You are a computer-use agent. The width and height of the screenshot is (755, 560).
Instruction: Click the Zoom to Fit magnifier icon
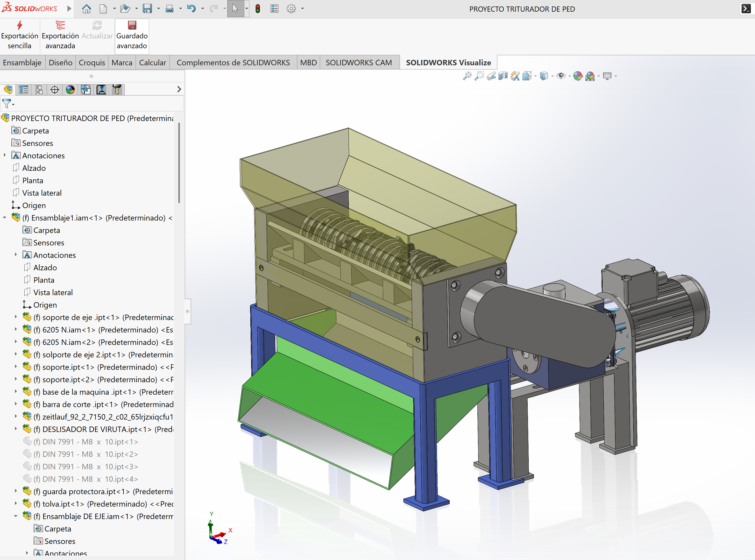467,76
